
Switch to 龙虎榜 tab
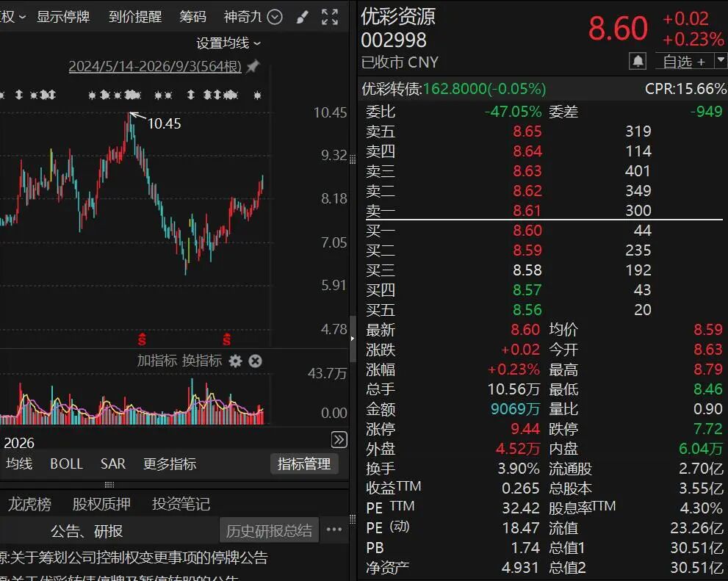[29, 504]
